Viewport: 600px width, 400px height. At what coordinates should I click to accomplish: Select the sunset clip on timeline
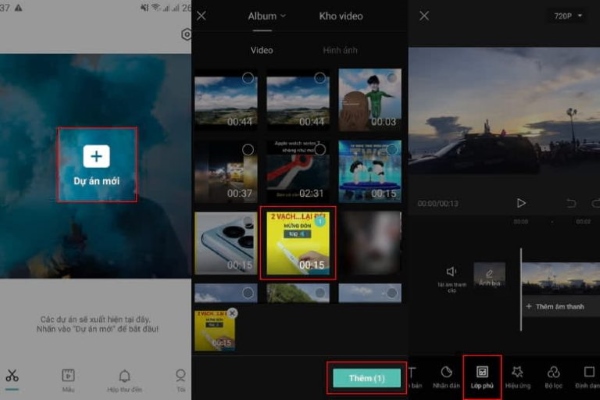[561, 278]
